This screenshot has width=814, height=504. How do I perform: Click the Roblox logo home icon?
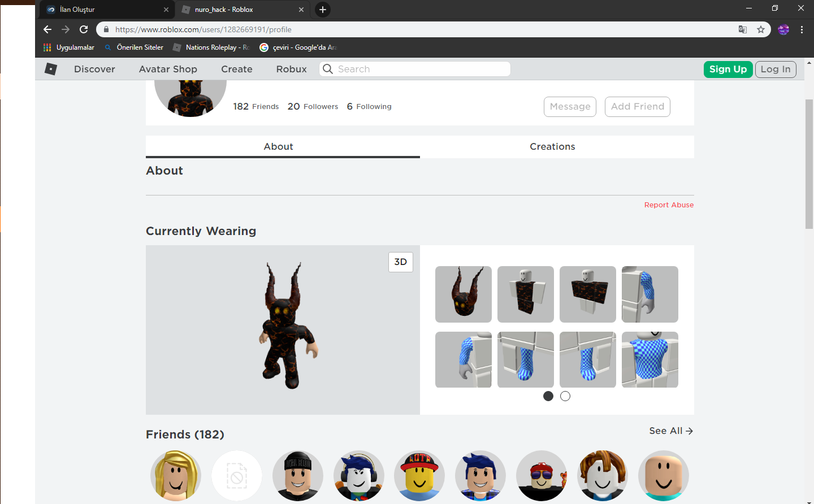(51, 69)
